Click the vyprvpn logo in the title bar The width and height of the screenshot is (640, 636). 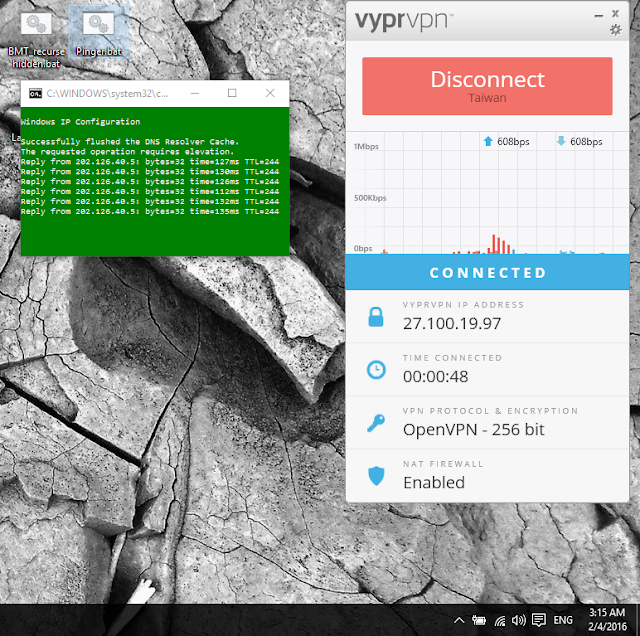(404, 21)
